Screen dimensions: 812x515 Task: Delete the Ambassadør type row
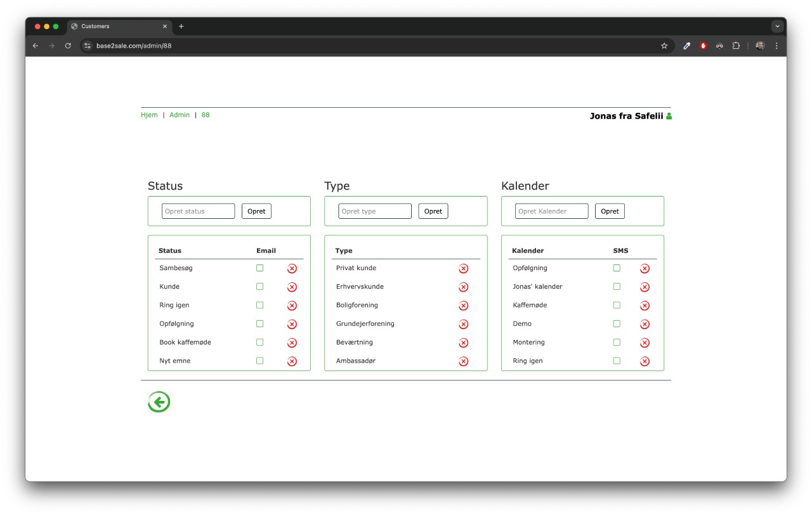click(463, 362)
